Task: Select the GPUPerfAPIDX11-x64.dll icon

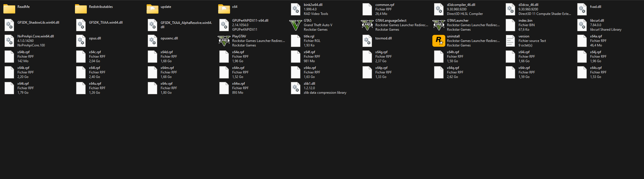Action: tap(224, 25)
